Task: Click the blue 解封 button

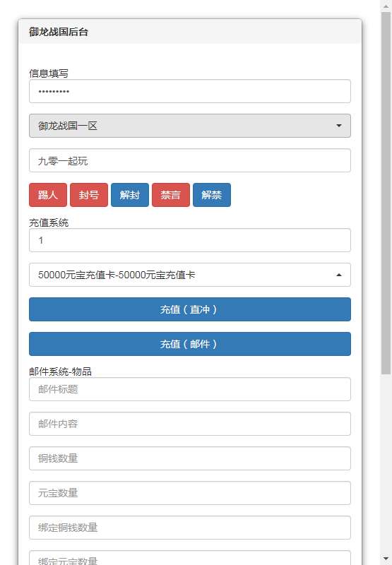Action: [x=130, y=195]
